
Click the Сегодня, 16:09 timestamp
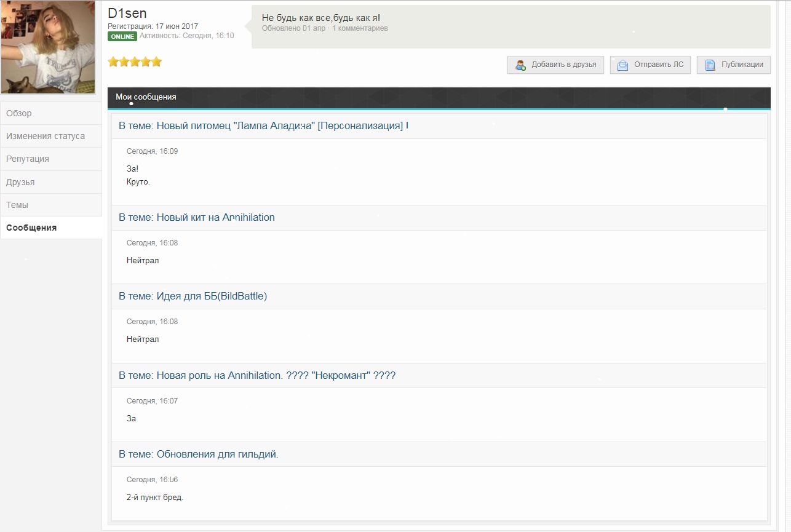[x=152, y=151]
